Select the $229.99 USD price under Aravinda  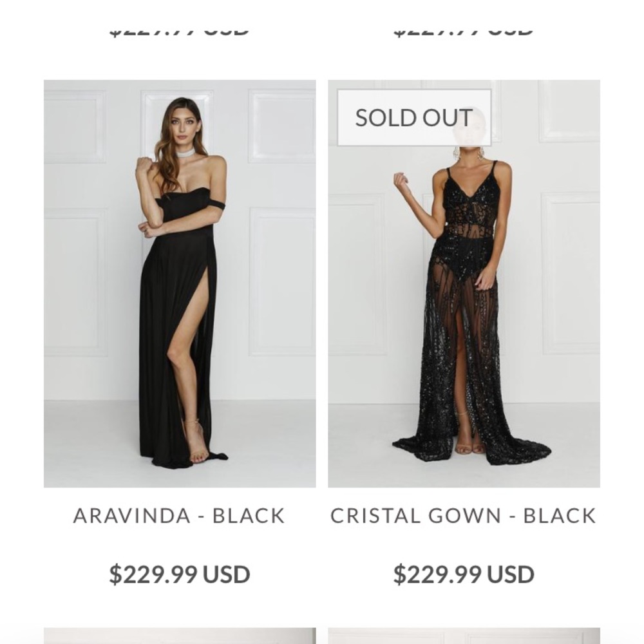click(179, 574)
